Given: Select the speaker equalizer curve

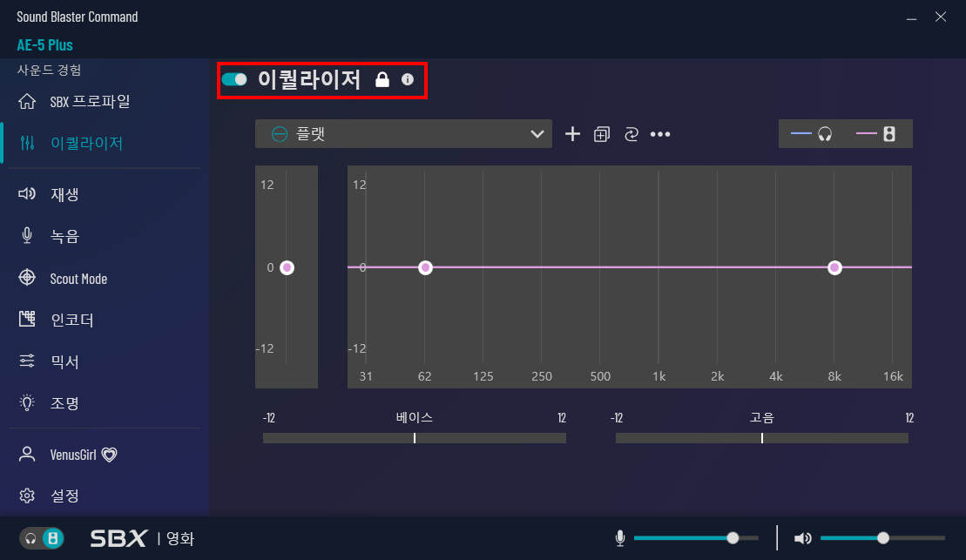Looking at the screenshot, I should click(x=875, y=133).
